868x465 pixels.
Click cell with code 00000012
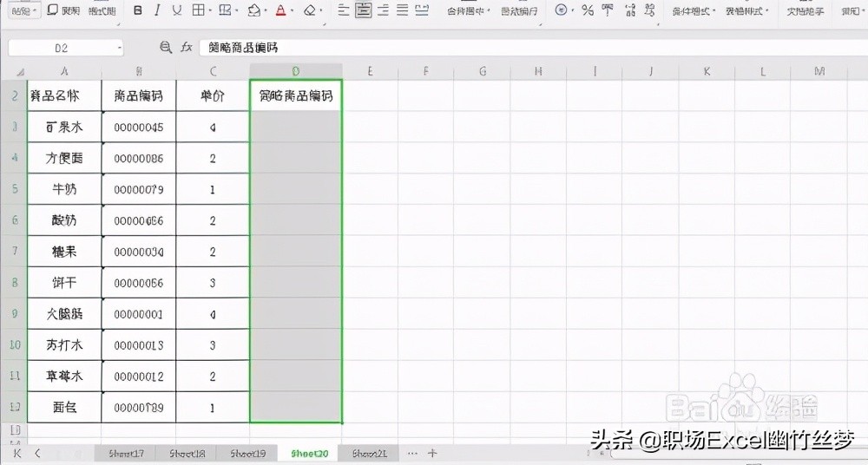coord(139,377)
